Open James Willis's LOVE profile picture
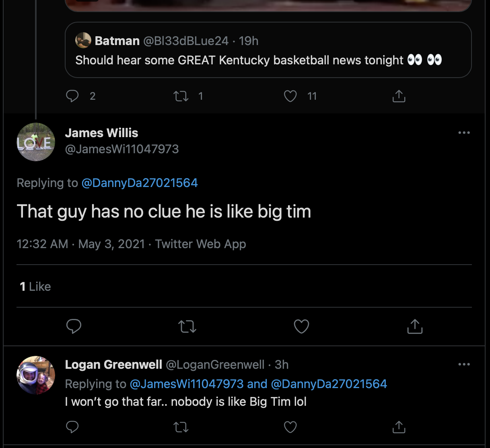The height and width of the screenshot is (448, 490). (x=36, y=142)
